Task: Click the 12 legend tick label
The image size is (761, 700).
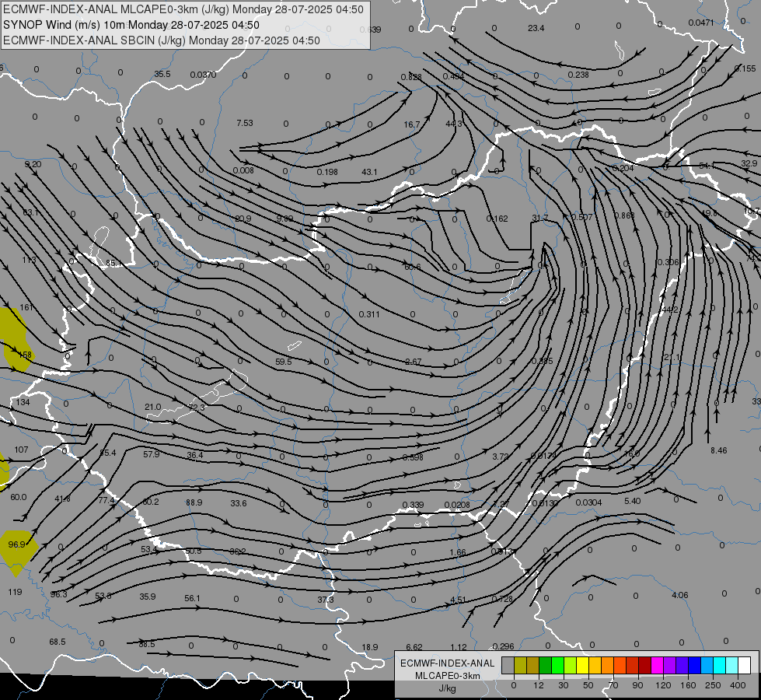Action: 538,685
